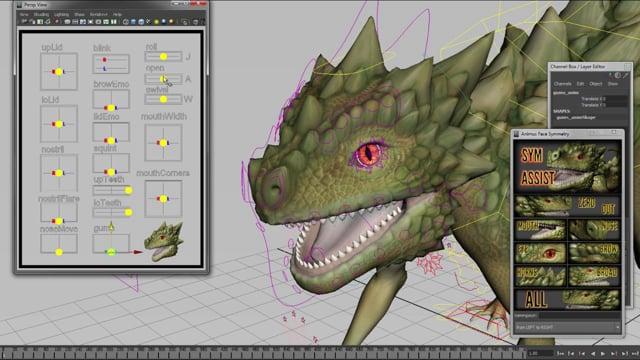Click the gums control green handle
Viewport: 640px width, 360px height.
(x=111, y=252)
